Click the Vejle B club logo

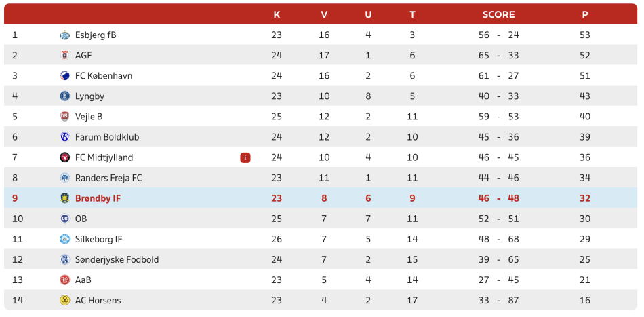point(64,117)
